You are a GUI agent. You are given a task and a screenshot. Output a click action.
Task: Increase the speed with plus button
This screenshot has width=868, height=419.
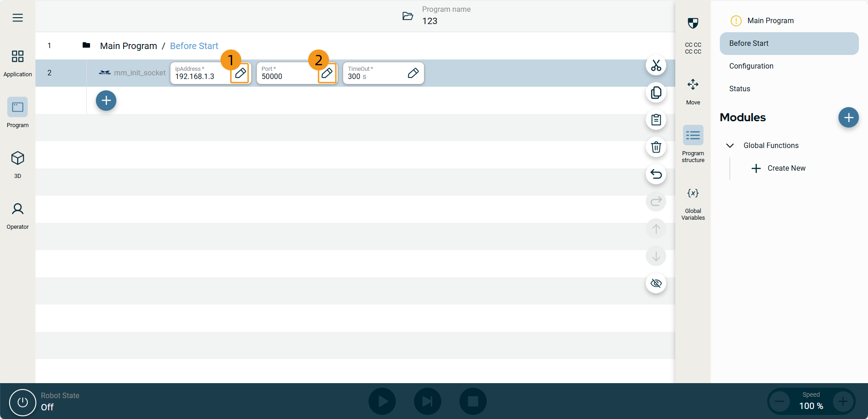(843, 401)
